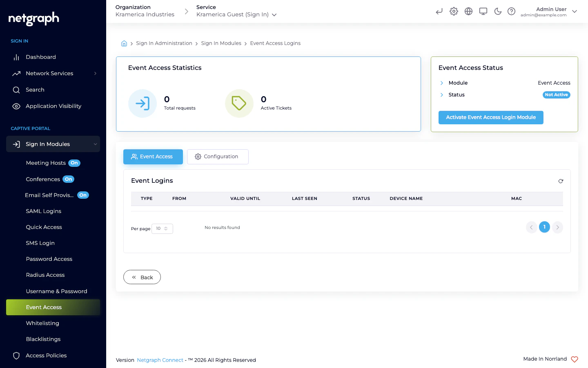The height and width of the screenshot is (368, 588).
Task: Toggle the Meeting Hosts On badge
Action: click(74, 163)
